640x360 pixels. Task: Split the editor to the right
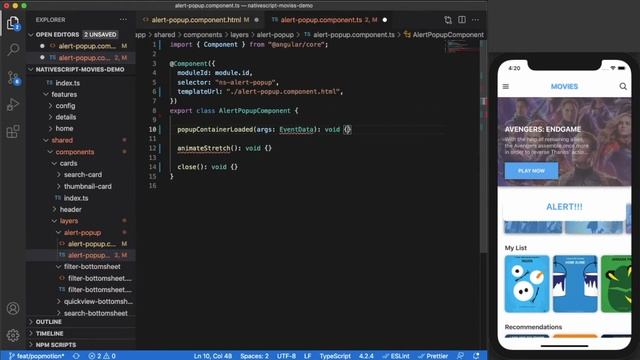pyautogui.click(x=462, y=20)
